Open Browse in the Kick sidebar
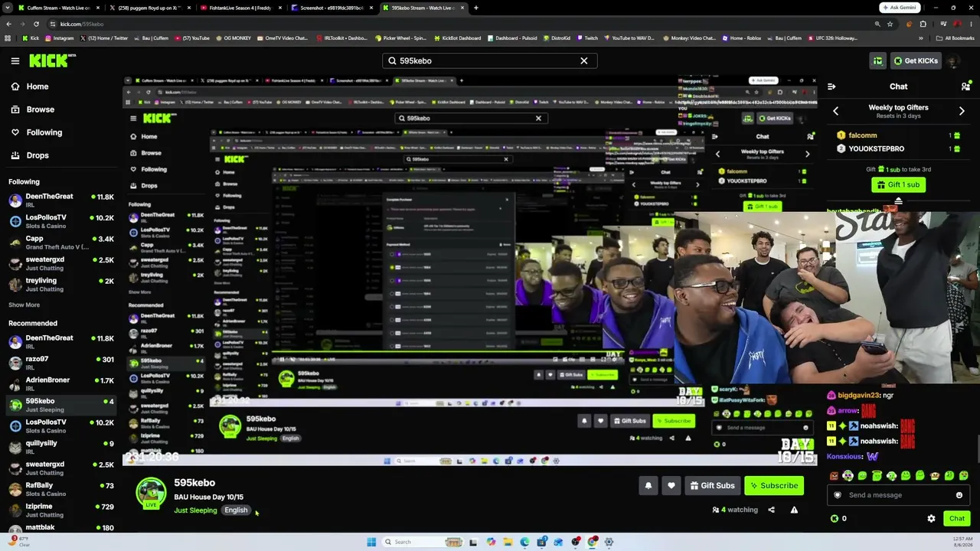 pyautogui.click(x=32, y=109)
